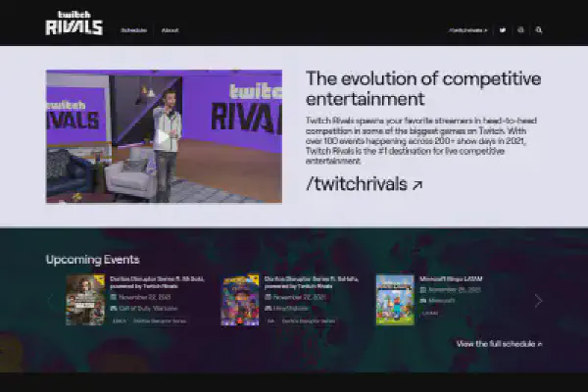Open the Doritos Disruptor Series title on Warzone card
Screen dimensions: 588x392
click(157, 282)
